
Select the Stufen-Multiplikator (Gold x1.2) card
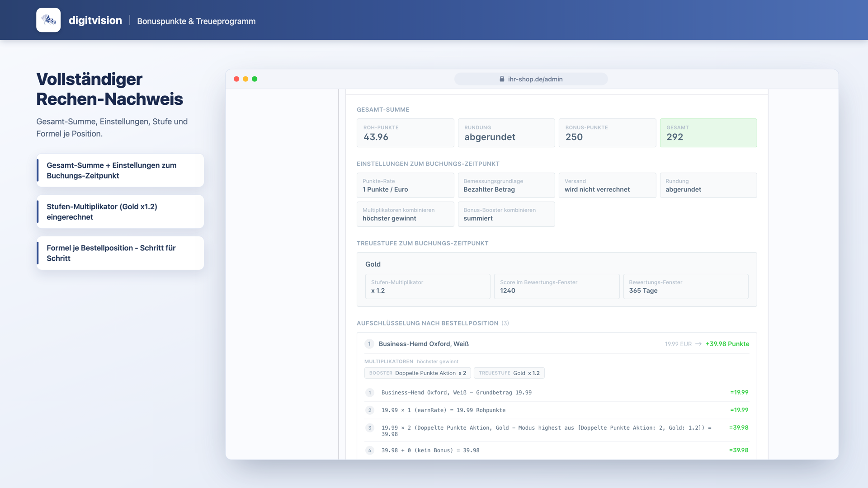coord(120,211)
